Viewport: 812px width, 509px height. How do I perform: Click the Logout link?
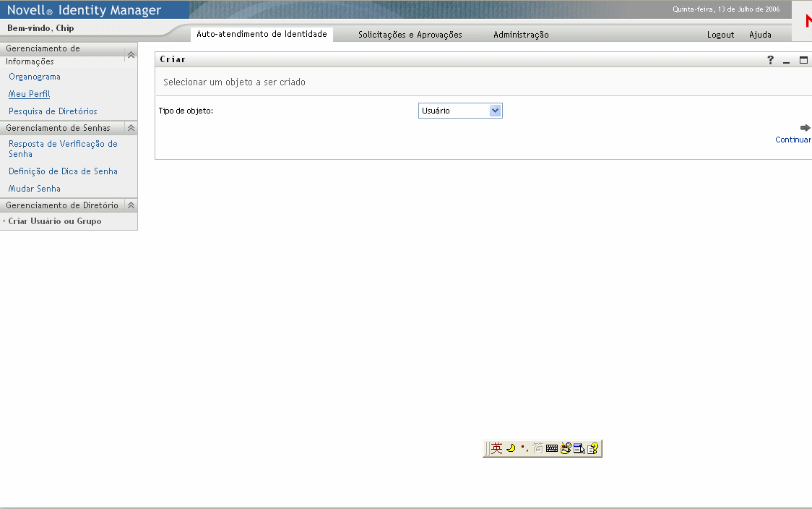click(x=720, y=35)
